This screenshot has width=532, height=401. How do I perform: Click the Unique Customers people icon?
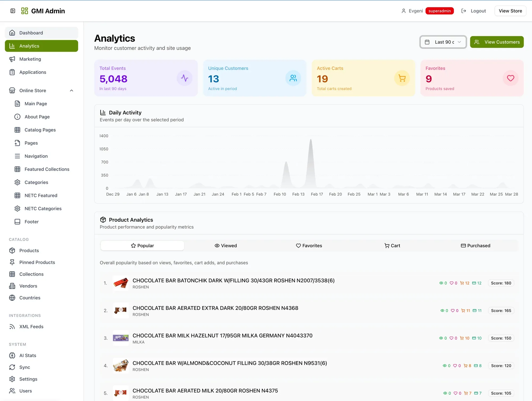(x=293, y=78)
